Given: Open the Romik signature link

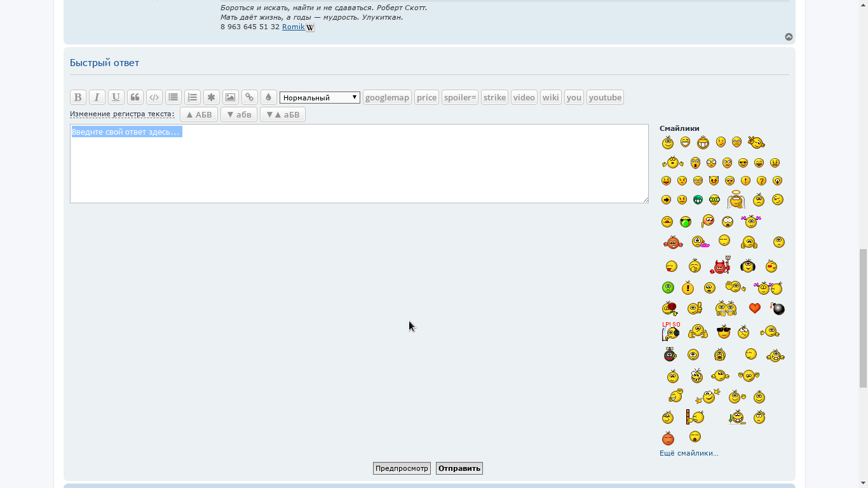Looking at the screenshot, I should pos(294,27).
